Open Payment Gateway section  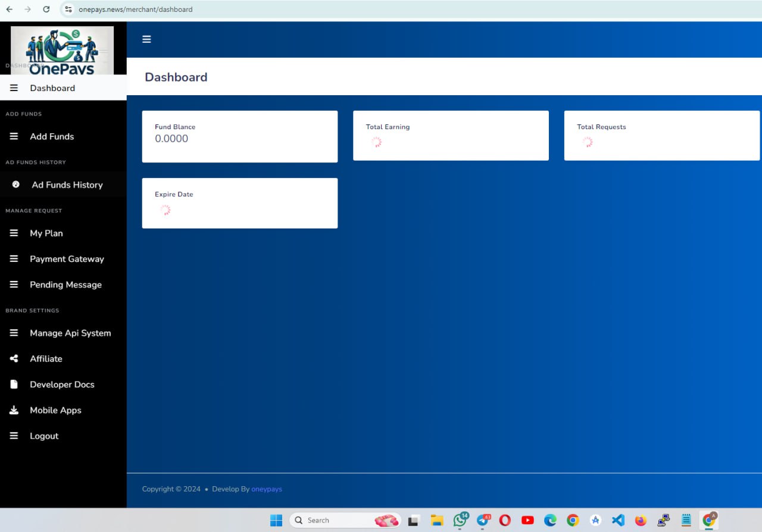tap(67, 259)
